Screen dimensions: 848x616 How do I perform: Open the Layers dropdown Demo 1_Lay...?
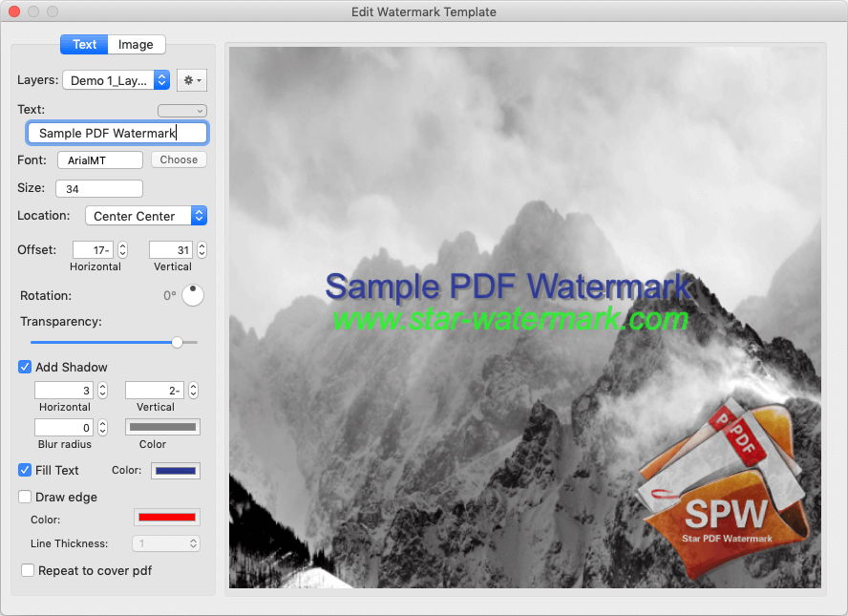[x=117, y=80]
